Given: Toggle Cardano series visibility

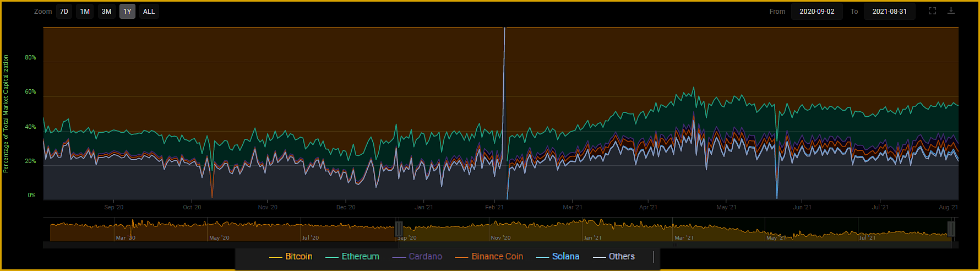Looking at the screenshot, I should tap(425, 257).
